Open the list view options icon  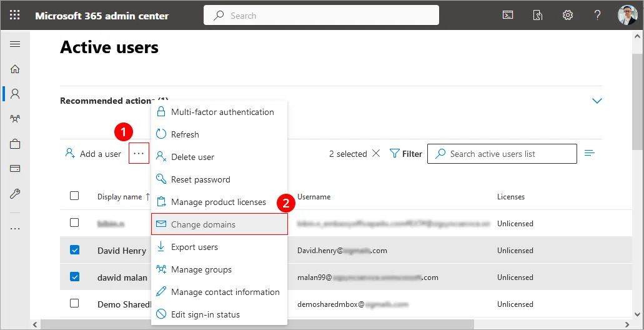point(590,153)
